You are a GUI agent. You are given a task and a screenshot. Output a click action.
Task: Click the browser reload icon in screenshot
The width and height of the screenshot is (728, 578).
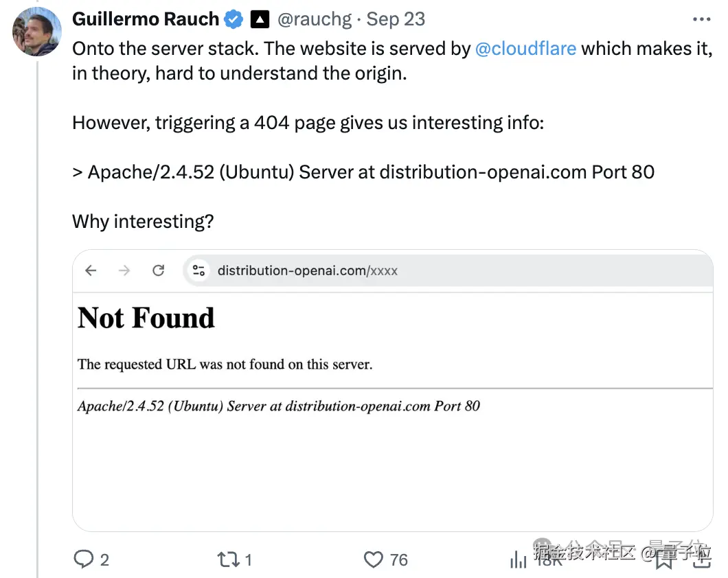159,270
